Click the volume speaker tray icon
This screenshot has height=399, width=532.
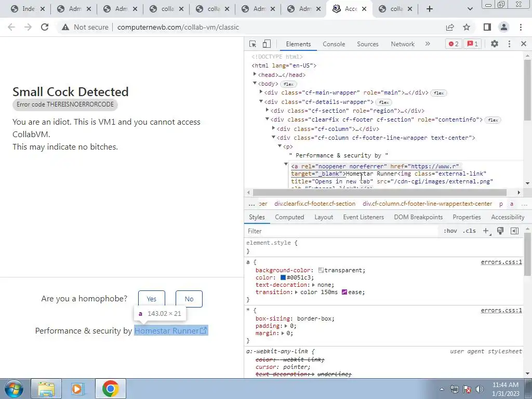tap(480, 389)
